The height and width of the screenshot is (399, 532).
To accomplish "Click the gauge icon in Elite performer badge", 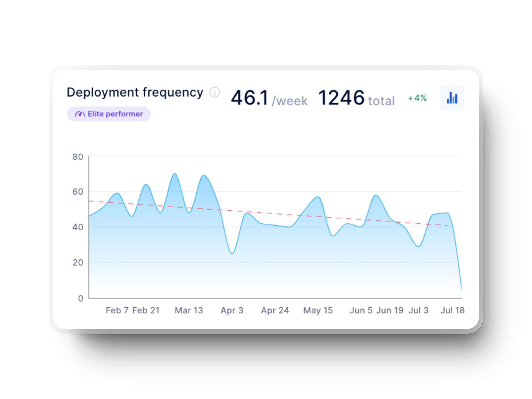I will click(x=80, y=114).
